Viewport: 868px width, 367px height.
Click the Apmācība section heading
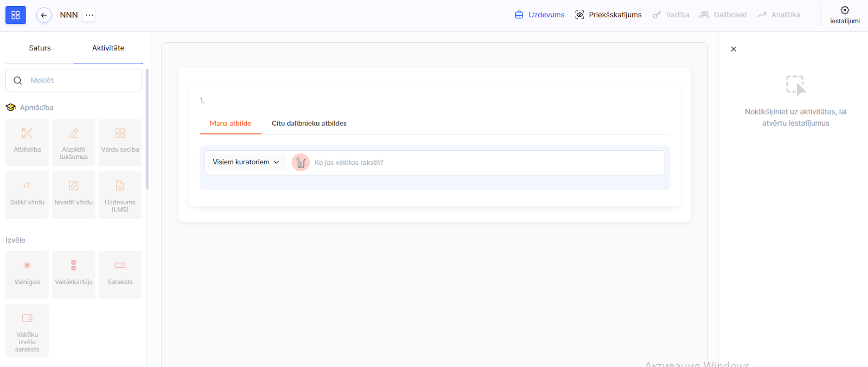pos(37,108)
